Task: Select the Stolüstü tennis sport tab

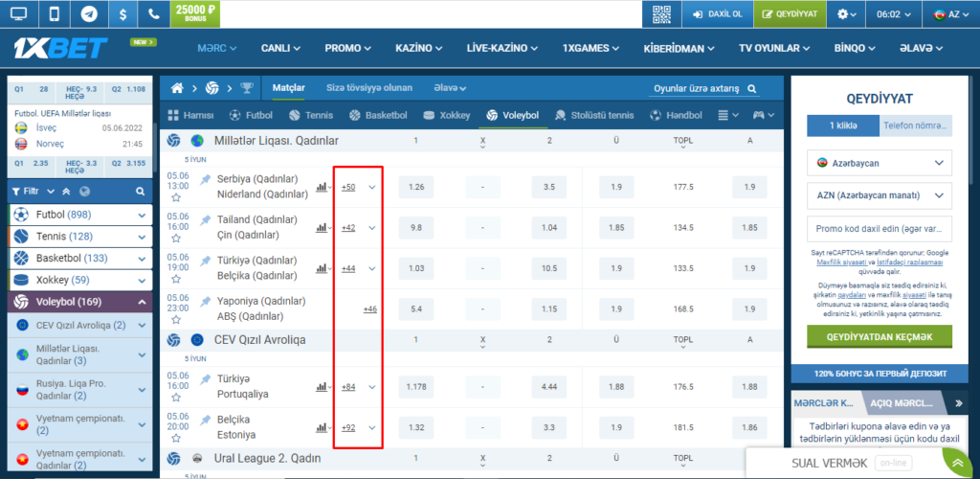Action: (x=593, y=115)
